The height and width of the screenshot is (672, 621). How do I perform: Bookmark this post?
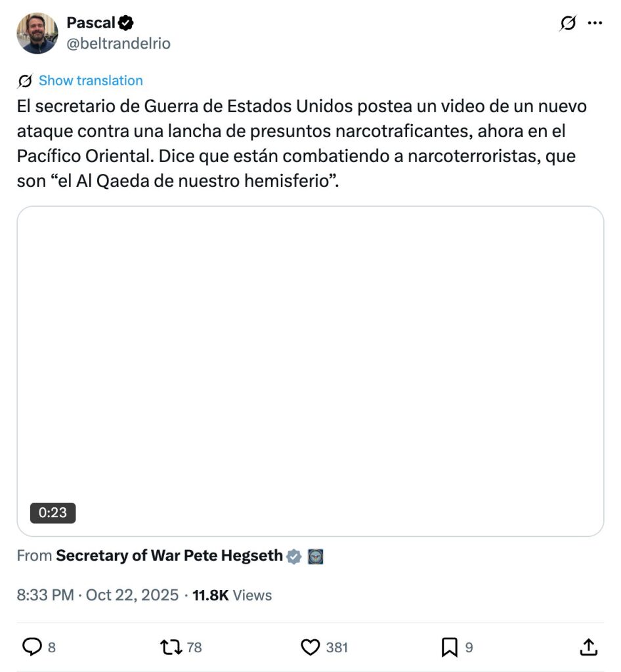[x=449, y=648]
